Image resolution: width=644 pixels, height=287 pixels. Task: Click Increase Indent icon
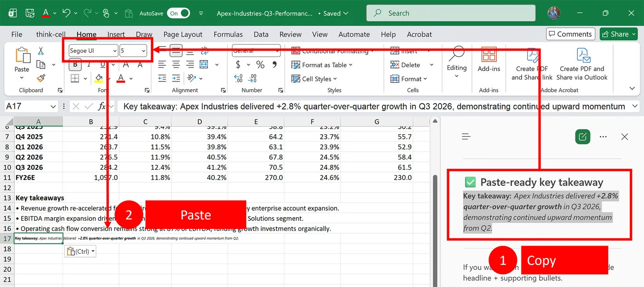(x=176, y=78)
